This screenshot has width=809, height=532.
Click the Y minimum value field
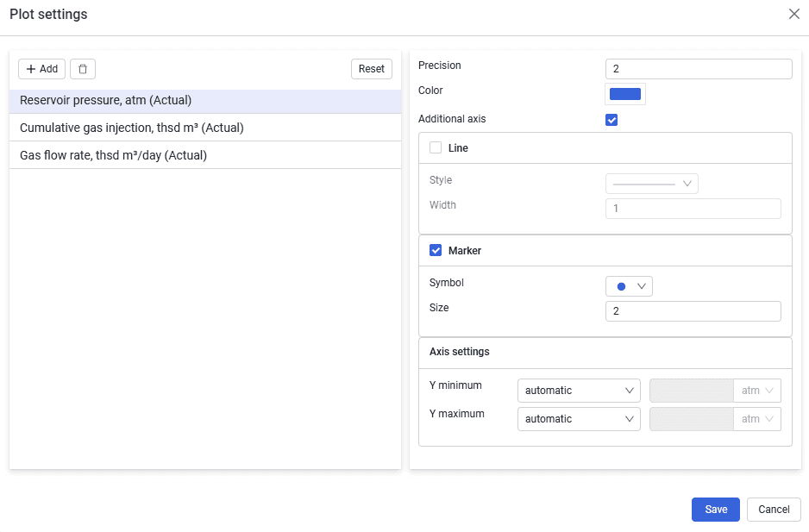[692, 391]
